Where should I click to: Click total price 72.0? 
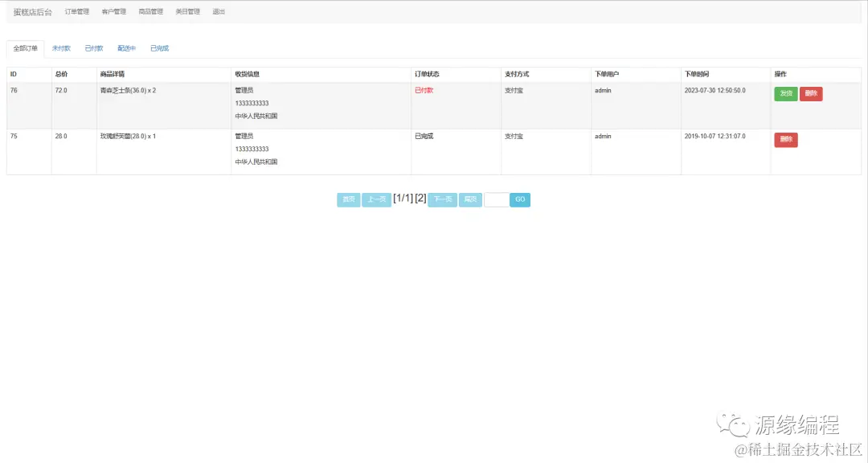[x=61, y=90]
